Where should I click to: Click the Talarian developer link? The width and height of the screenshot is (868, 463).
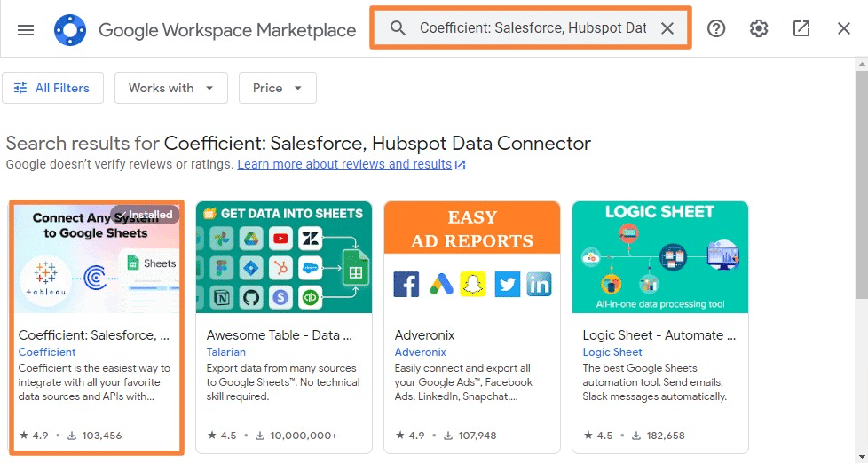click(x=225, y=352)
